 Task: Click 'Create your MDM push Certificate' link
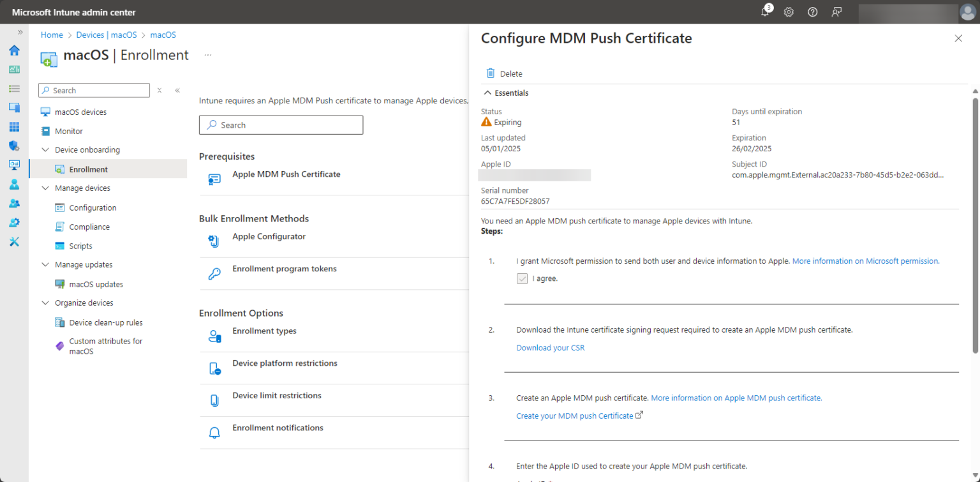[575, 416]
